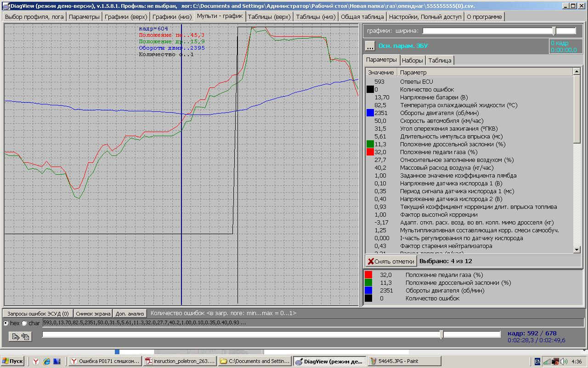Toggle green mark beside Положение дроссельной заслонки in list
588x368 pixels.
[370, 144]
